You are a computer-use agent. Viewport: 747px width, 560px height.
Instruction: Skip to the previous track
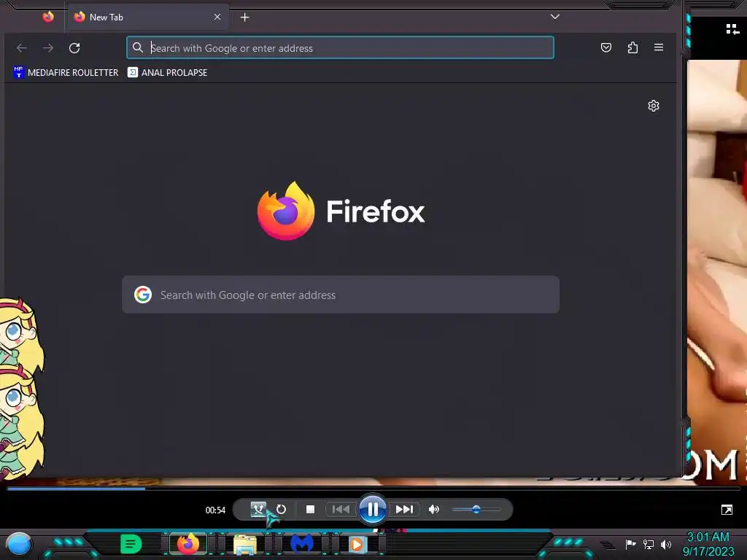coord(341,510)
